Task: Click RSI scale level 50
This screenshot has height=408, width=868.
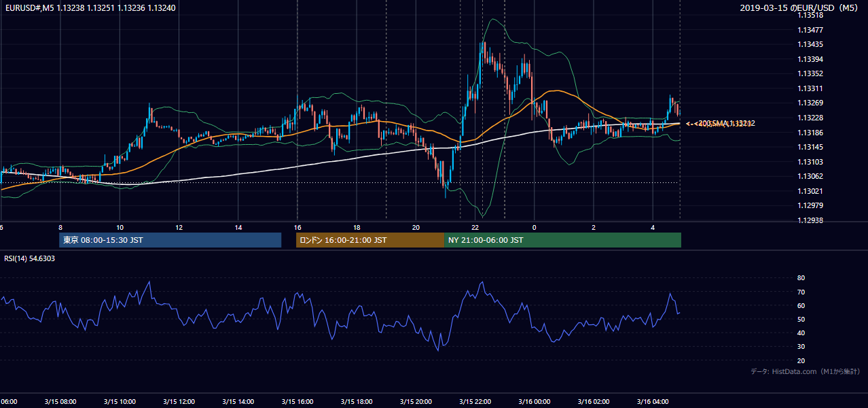Action: [801, 319]
